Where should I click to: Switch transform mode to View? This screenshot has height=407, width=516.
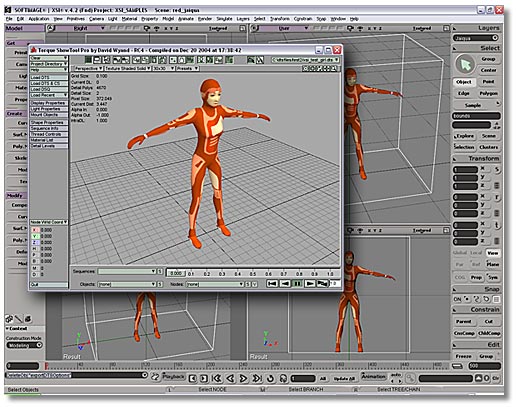click(x=493, y=253)
